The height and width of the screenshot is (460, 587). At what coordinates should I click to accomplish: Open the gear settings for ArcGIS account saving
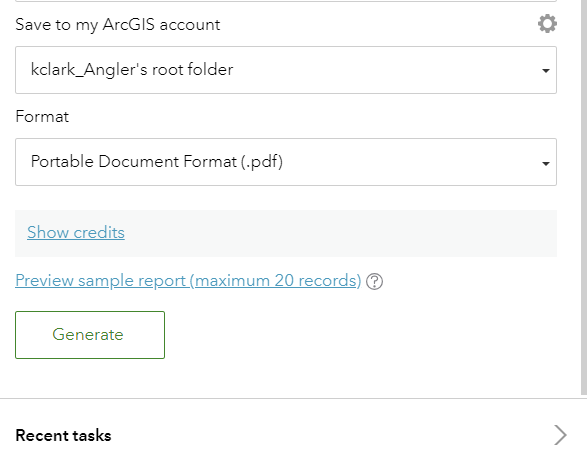click(x=547, y=24)
